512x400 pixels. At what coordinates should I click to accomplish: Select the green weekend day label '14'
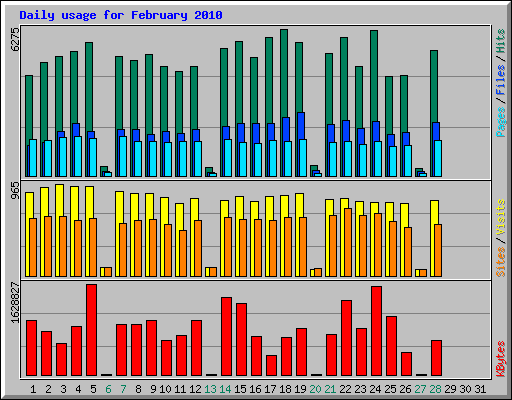pos(225,389)
